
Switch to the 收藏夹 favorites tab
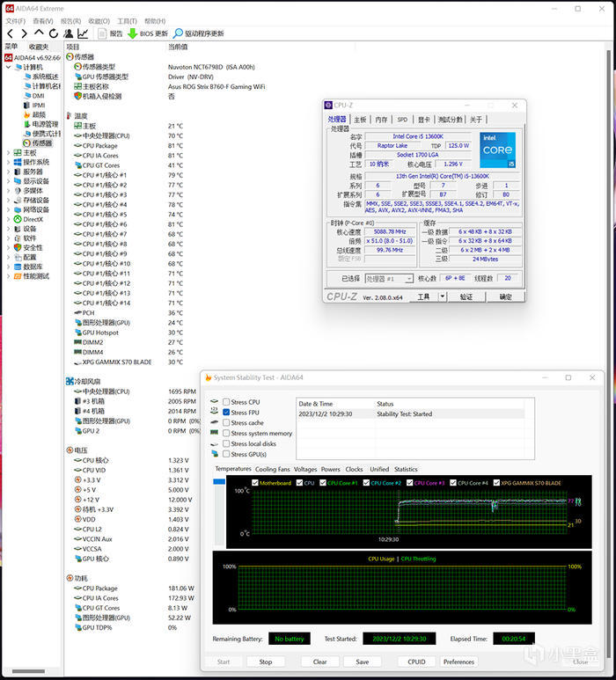[38, 47]
